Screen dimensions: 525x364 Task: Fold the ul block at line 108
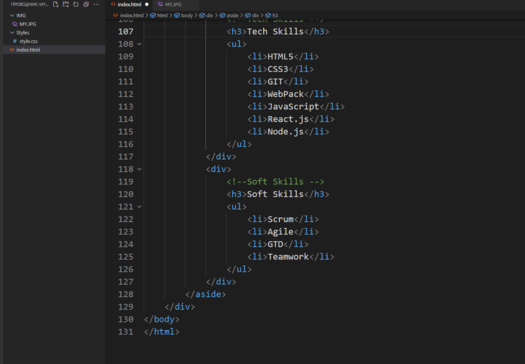pos(139,44)
